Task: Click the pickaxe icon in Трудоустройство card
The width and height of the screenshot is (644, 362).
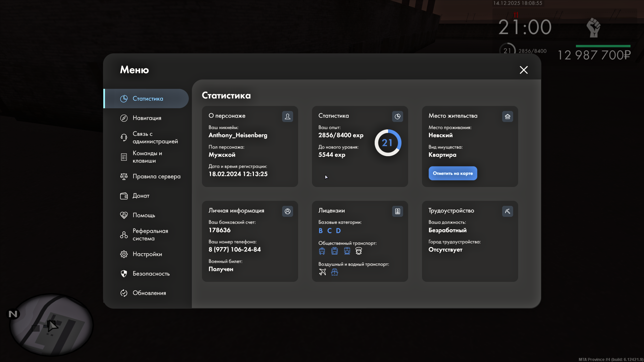Action: click(507, 211)
